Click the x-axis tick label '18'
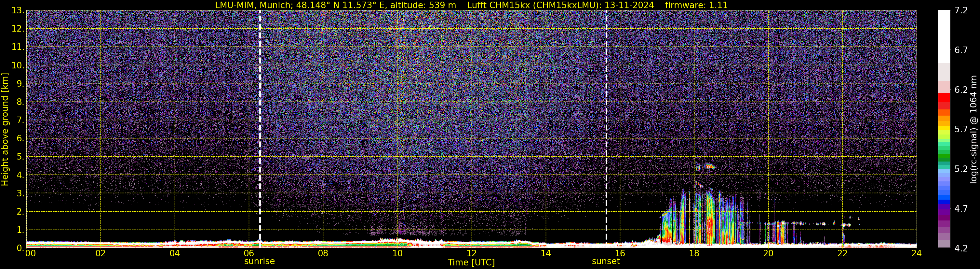Screen dimensions: 980x269 tap(694, 253)
